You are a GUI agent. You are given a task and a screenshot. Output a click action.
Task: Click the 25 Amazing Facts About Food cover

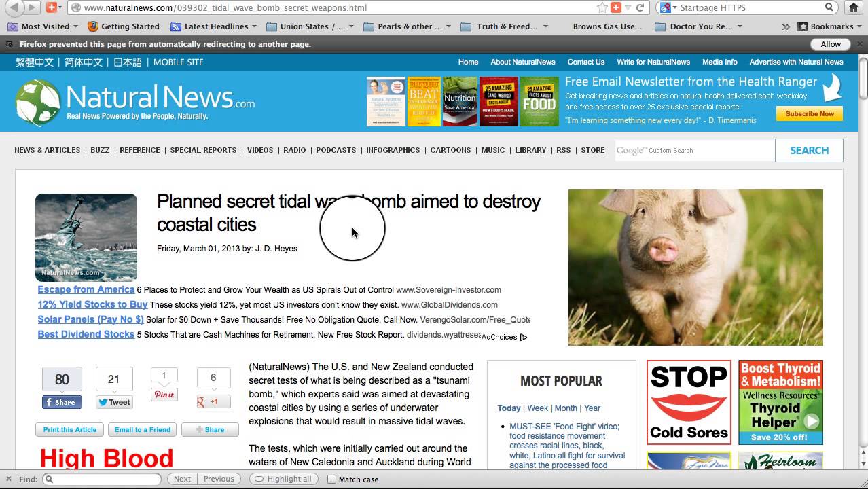point(539,101)
